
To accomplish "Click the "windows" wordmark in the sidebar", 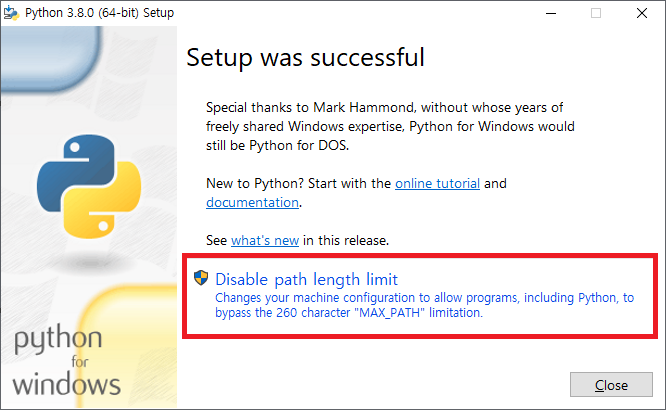I will (66, 383).
